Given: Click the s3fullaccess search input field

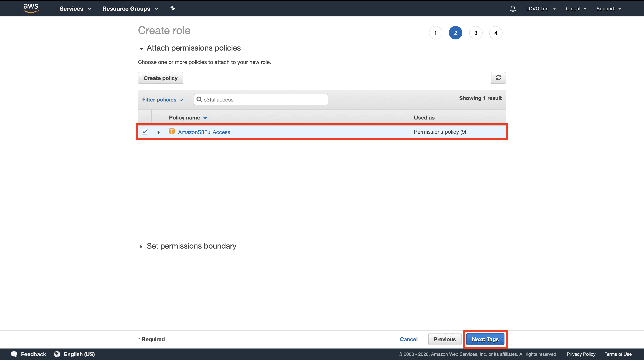Looking at the screenshot, I should tap(261, 99).
